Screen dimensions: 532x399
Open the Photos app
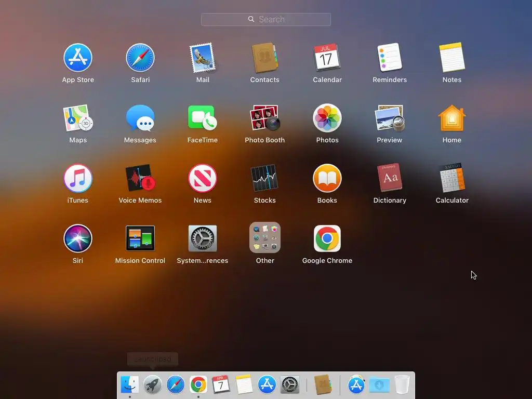327,118
